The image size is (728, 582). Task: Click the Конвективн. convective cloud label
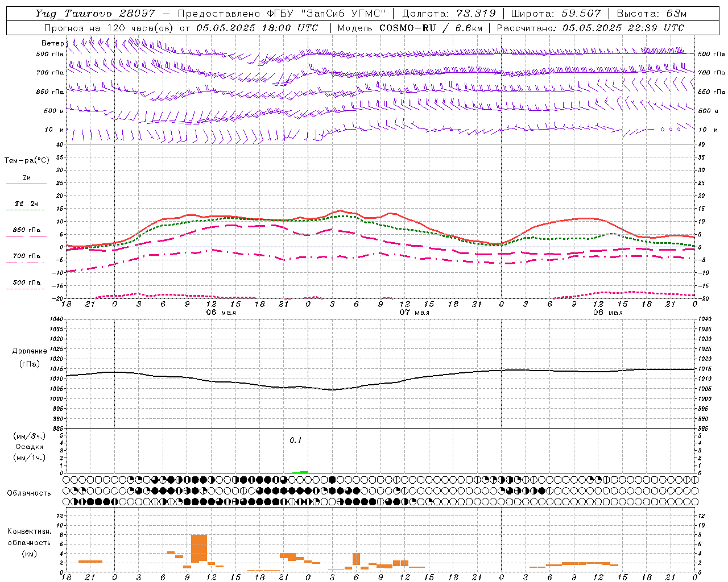30,531
